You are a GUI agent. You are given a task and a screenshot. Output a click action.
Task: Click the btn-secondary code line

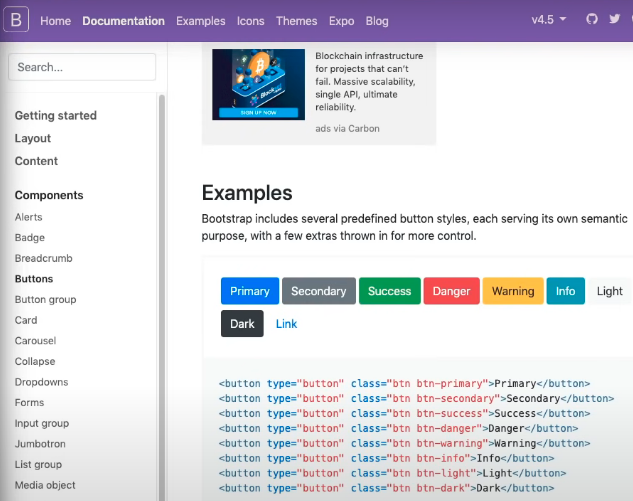click(416, 398)
